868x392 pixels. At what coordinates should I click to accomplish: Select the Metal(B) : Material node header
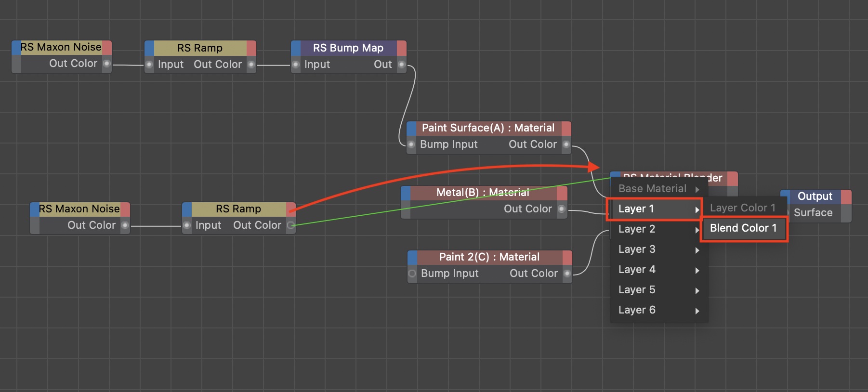(482, 193)
